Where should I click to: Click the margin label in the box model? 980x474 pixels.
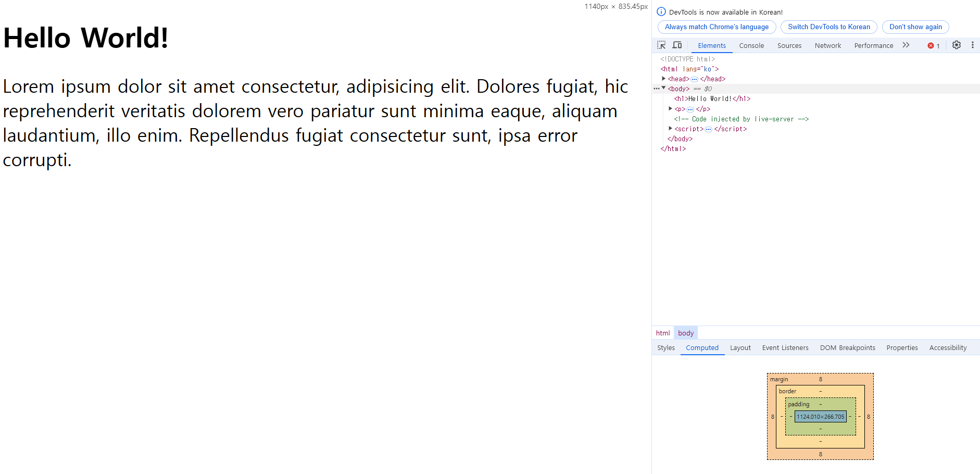coord(779,380)
